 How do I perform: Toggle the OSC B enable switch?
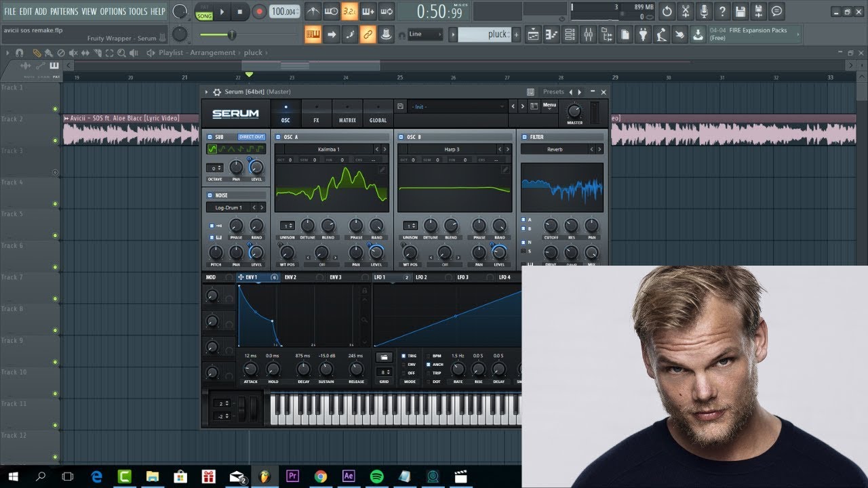(402, 137)
